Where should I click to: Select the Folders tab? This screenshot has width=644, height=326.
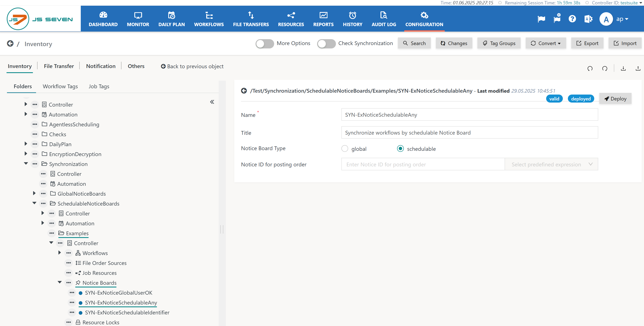pyautogui.click(x=23, y=86)
